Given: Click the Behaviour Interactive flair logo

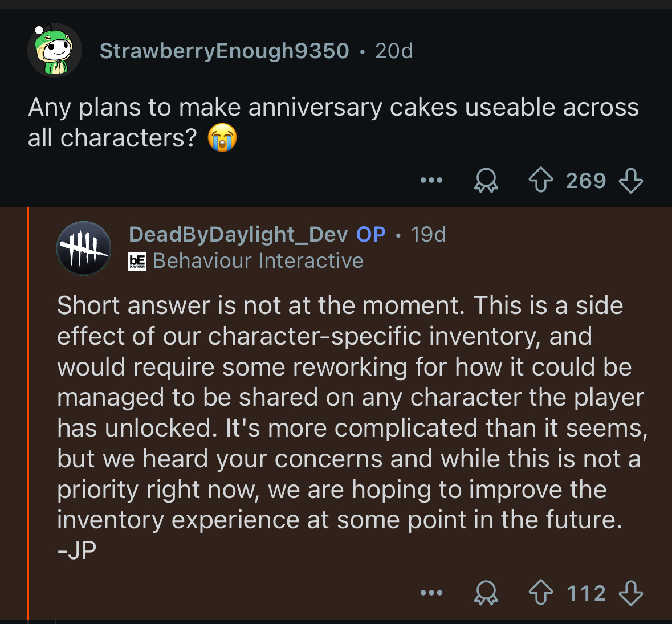Looking at the screenshot, I should pos(137,261).
